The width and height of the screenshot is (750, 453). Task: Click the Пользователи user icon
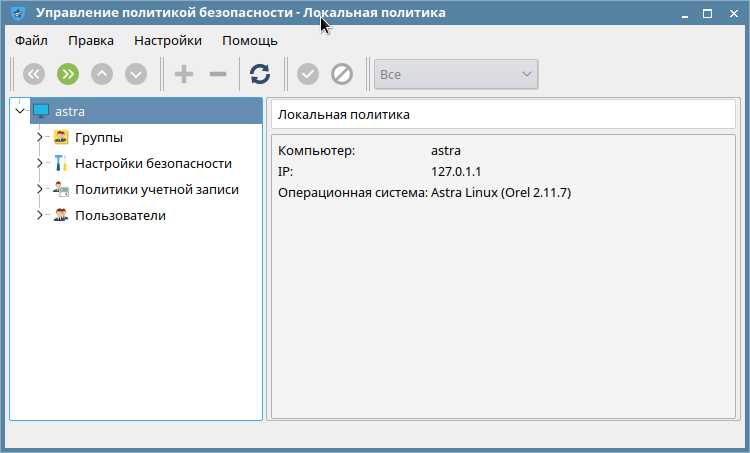point(61,215)
